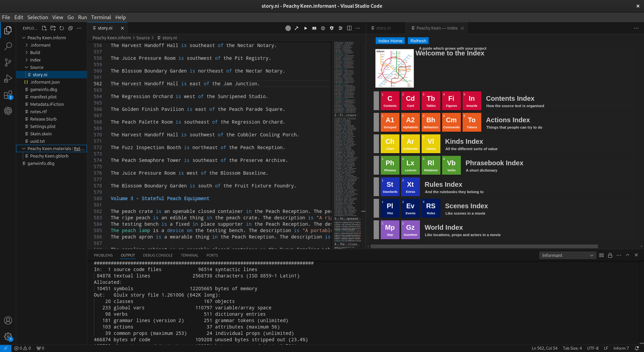Open the Manage gear menu

[x=8, y=337]
